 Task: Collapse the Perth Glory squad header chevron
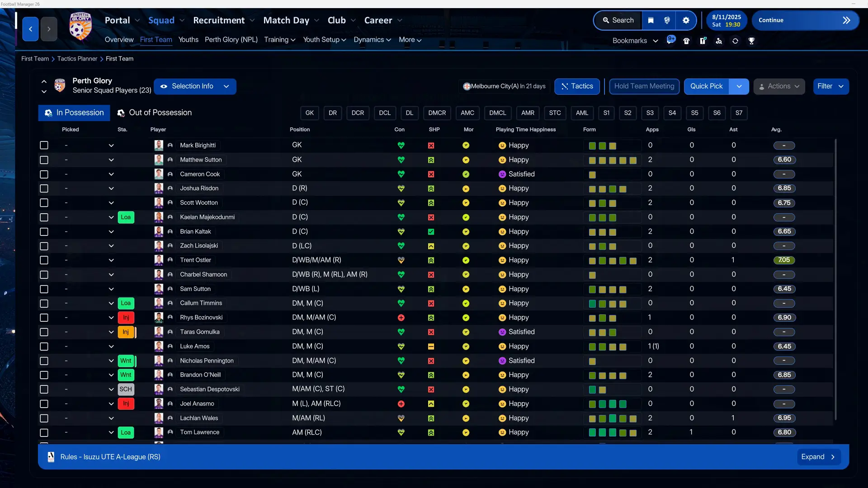pos(44,82)
